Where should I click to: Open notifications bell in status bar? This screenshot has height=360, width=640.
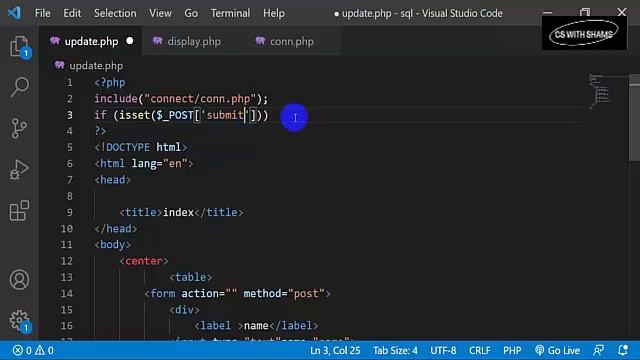click(623, 350)
